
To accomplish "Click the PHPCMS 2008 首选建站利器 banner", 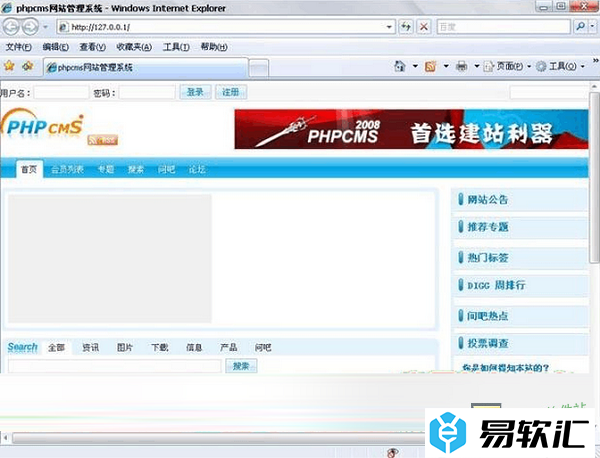I will (411, 129).
